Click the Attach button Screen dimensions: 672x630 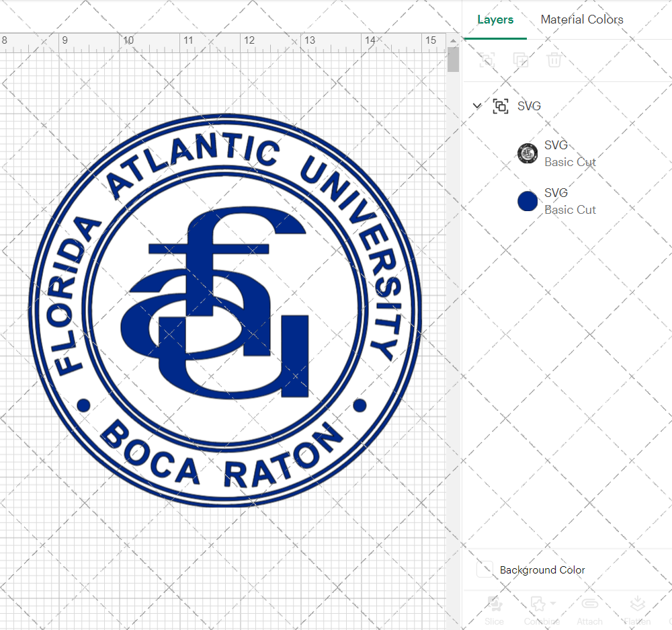(590, 611)
